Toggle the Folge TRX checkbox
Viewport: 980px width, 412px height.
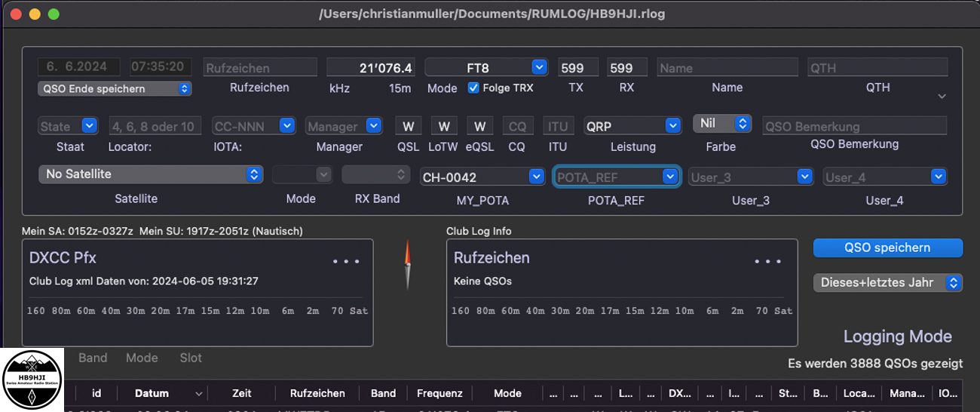(473, 88)
